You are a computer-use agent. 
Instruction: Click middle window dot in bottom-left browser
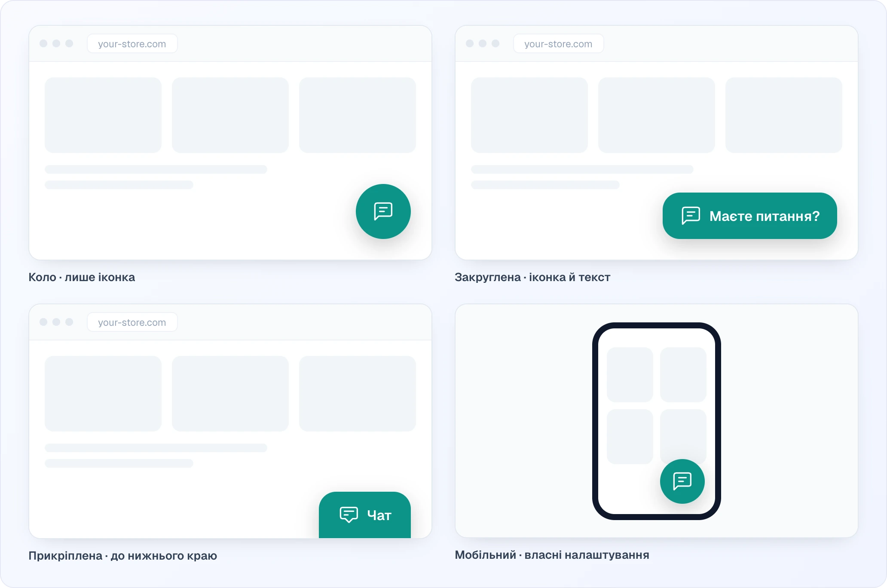[x=56, y=322]
